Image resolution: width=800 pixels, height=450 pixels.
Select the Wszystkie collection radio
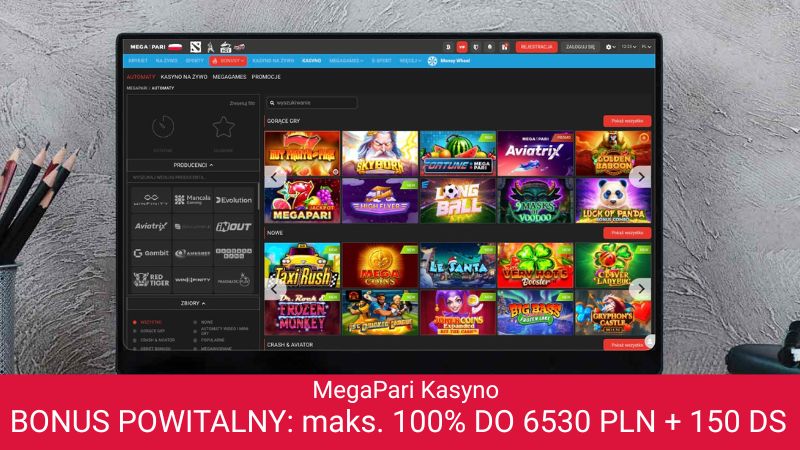coord(135,322)
